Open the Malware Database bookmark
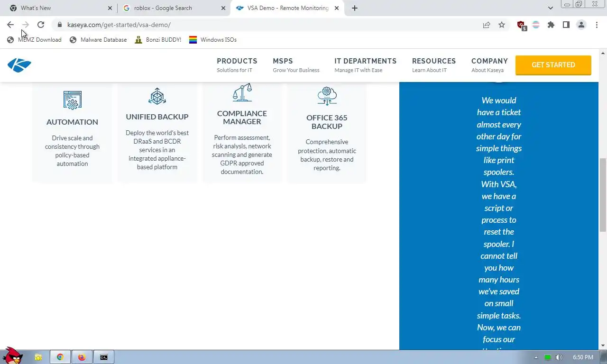This screenshot has width=607, height=364. pyautogui.click(x=98, y=40)
